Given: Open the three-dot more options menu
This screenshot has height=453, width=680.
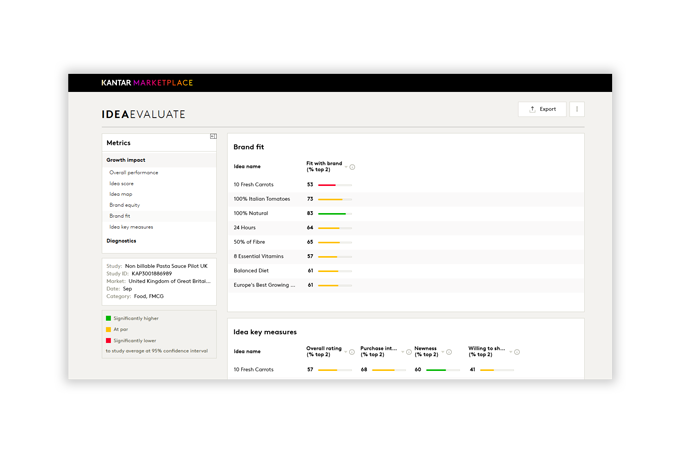Looking at the screenshot, I should pos(577,109).
